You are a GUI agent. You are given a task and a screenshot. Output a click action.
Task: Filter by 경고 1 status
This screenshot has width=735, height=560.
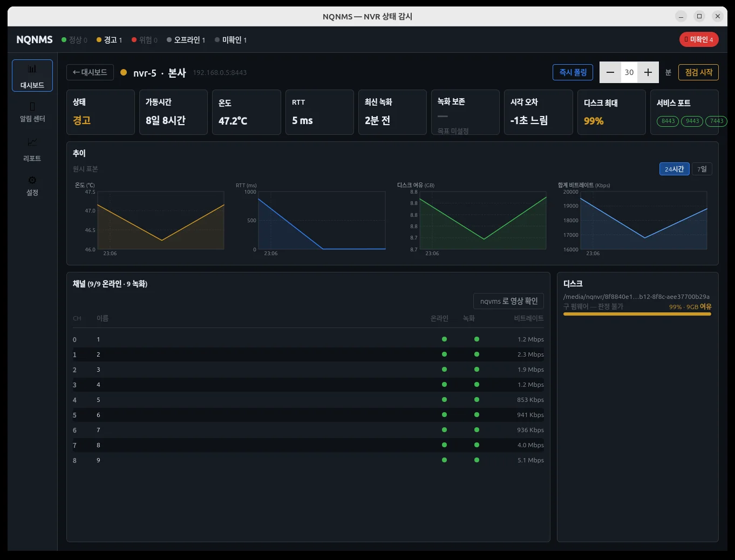(110, 40)
